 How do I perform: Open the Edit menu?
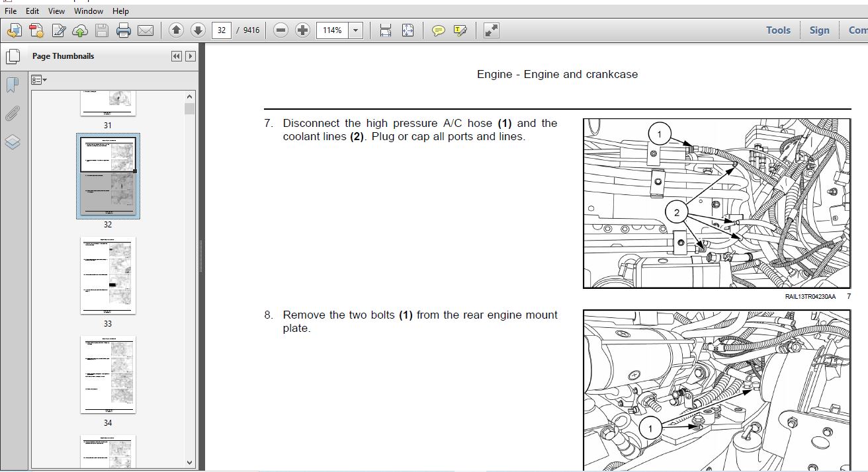[x=32, y=11]
